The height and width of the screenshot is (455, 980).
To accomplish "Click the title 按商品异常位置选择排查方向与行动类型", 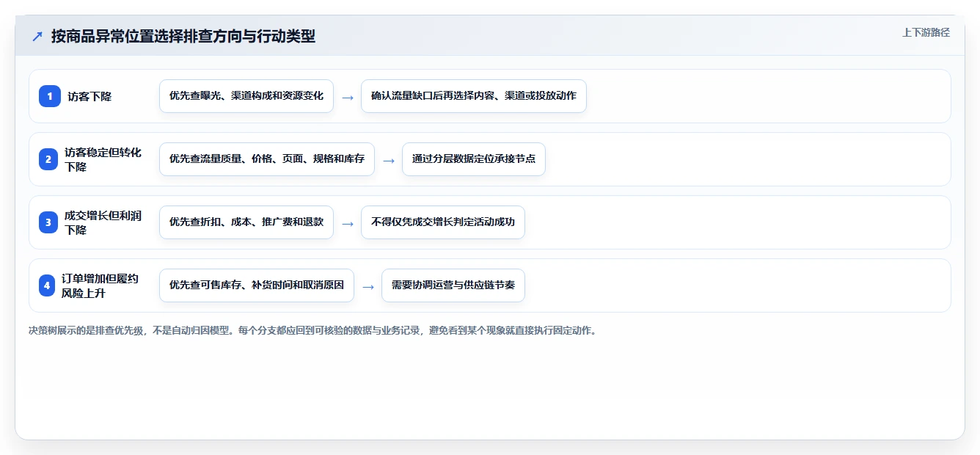I will tap(183, 36).
